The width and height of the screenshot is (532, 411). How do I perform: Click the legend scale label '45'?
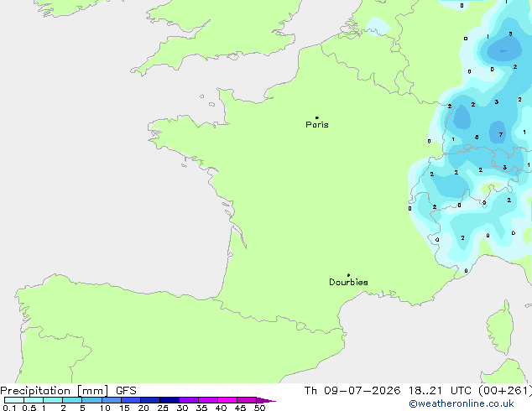coord(240,408)
